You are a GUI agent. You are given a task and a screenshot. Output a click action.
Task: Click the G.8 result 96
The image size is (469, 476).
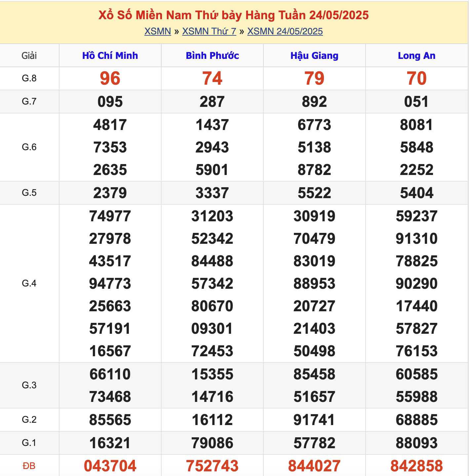[110, 78]
